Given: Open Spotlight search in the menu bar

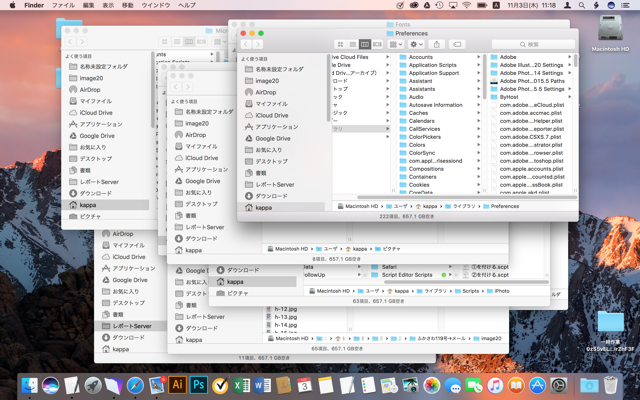Looking at the screenshot, I should [582, 5].
